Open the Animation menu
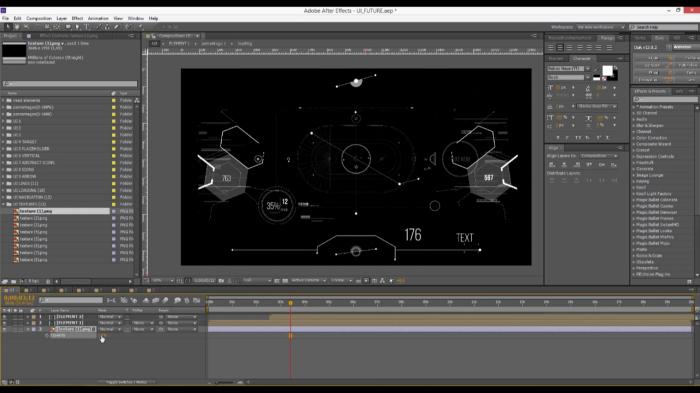 tap(98, 18)
